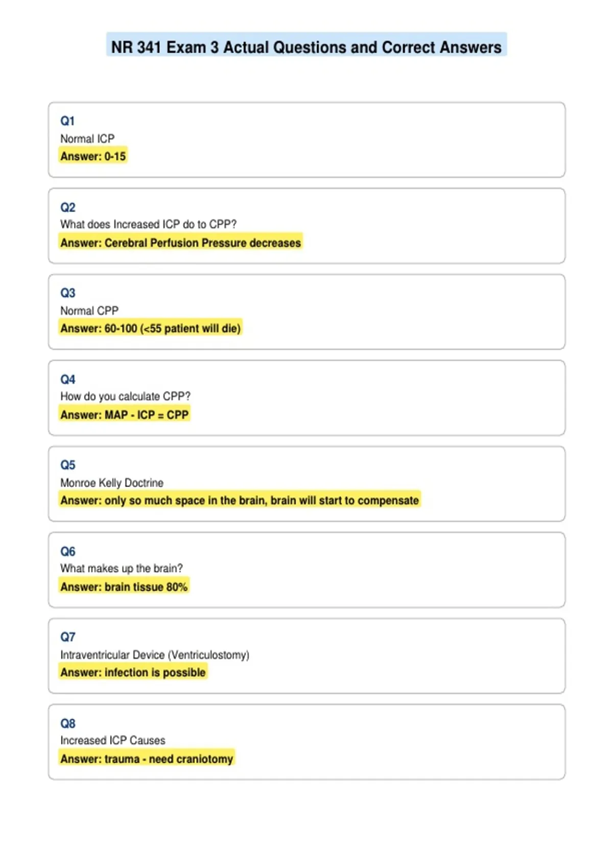Select the answer 'MAP - ICP = CPP'
613x868 pixels.
click(x=124, y=414)
